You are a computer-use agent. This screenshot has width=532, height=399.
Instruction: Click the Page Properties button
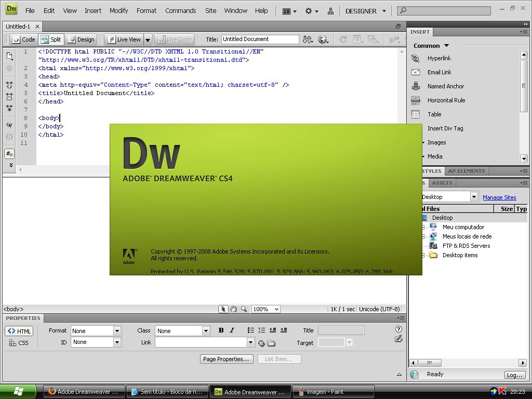(227, 359)
